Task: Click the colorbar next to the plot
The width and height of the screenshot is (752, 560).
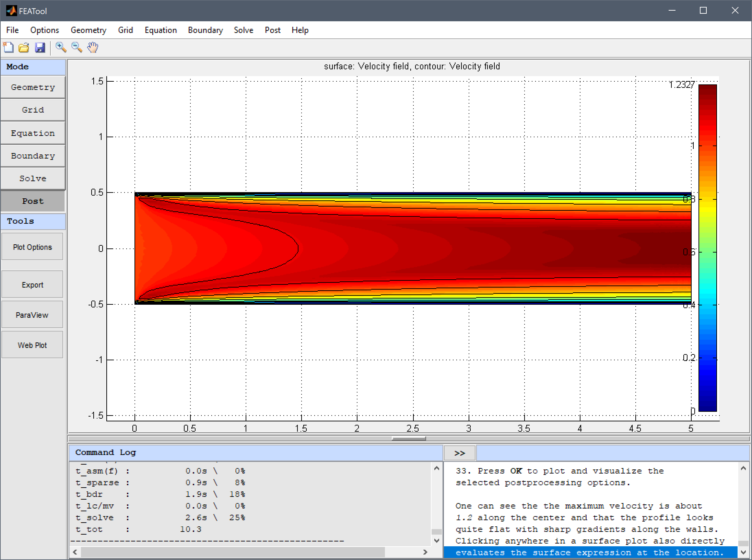Action: click(708, 248)
